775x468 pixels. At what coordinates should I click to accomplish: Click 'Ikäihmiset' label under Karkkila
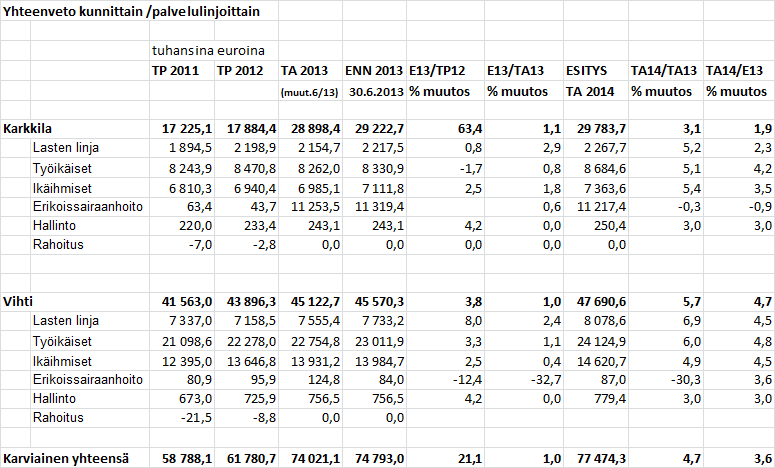coord(62,188)
